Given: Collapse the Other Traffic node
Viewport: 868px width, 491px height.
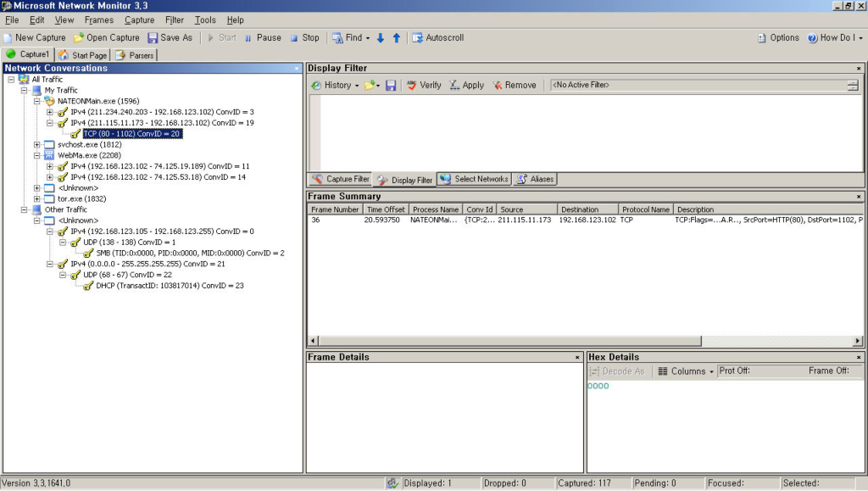Looking at the screenshot, I should click(x=25, y=209).
